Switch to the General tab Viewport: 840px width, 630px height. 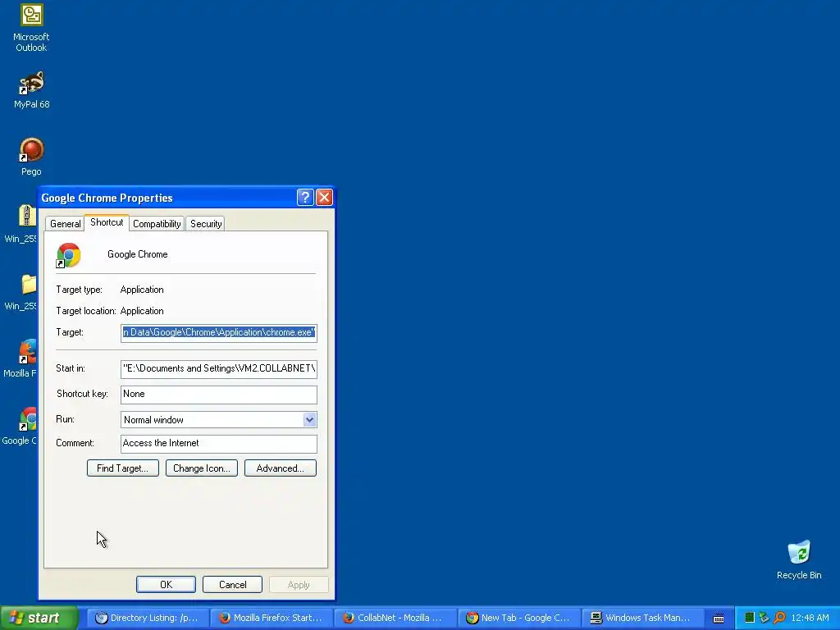pos(66,224)
